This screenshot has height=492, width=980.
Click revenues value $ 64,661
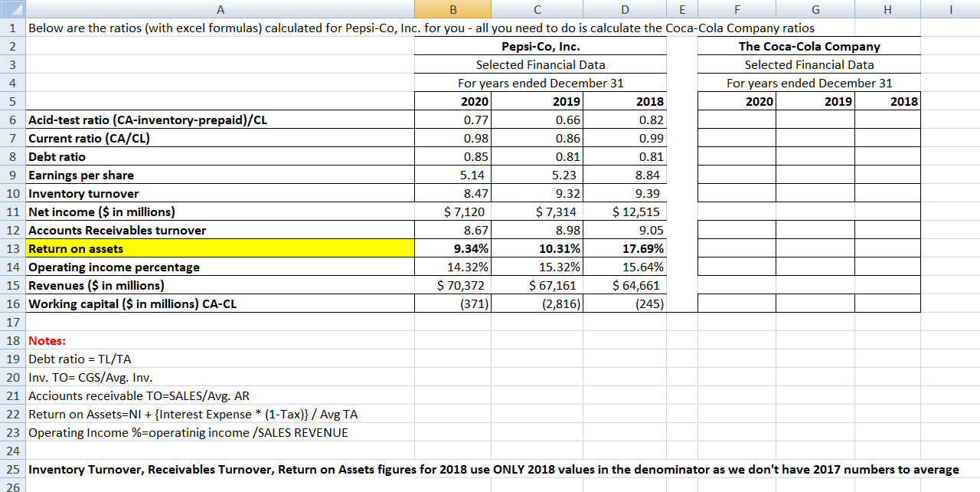pos(624,285)
